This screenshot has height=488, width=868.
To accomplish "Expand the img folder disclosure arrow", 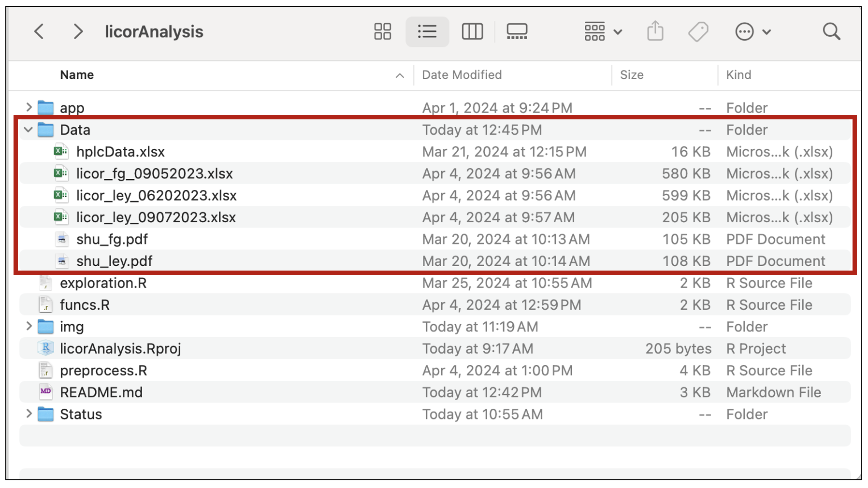I will (29, 327).
